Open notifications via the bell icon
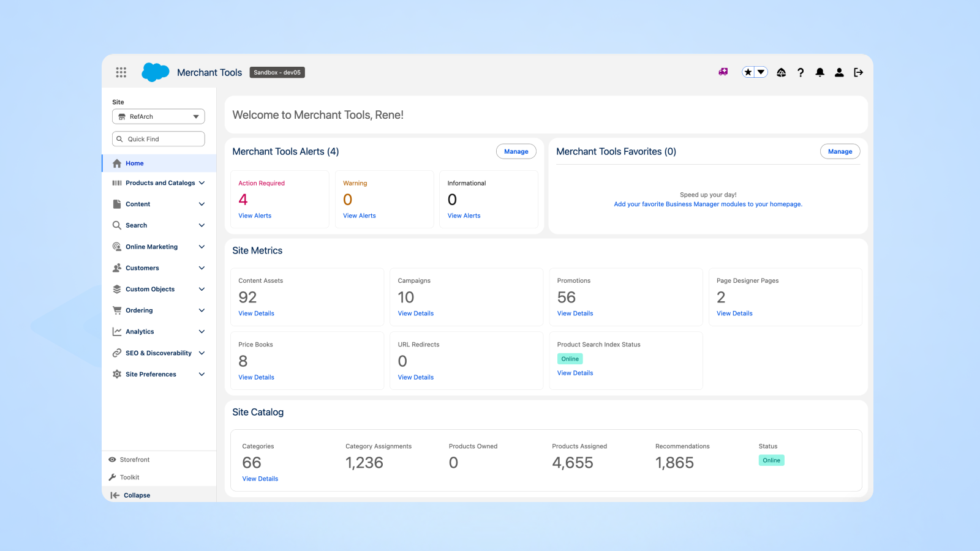 pyautogui.click(x=820, y=72)
